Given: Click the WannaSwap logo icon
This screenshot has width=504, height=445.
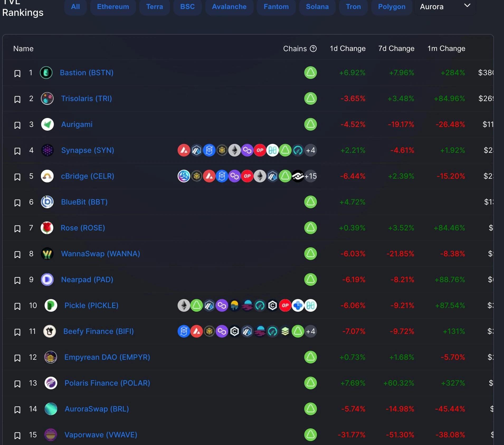Looking at the screenshot, I should pos(47,254).
